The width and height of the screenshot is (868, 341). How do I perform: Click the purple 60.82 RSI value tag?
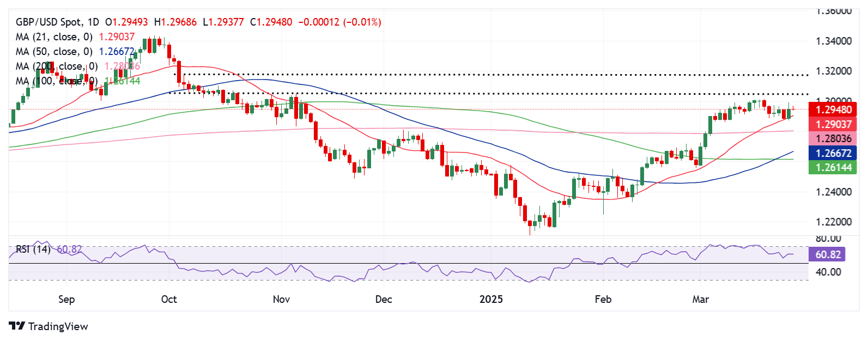(x=828, y=254)
